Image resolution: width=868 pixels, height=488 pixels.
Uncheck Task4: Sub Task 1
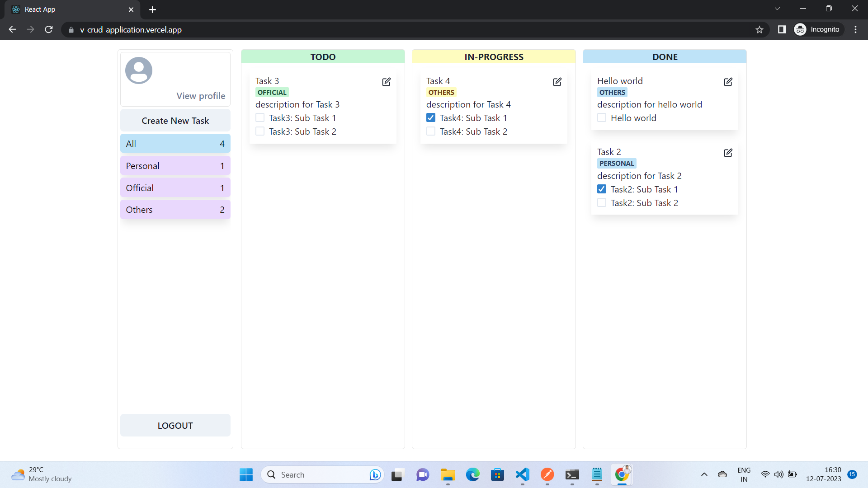pyautogui.click(x=431, y=117)
